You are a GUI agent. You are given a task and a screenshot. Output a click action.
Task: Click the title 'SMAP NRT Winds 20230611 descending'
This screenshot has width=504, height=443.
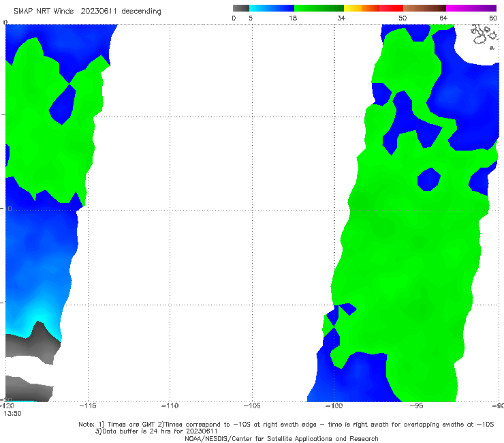87,12
